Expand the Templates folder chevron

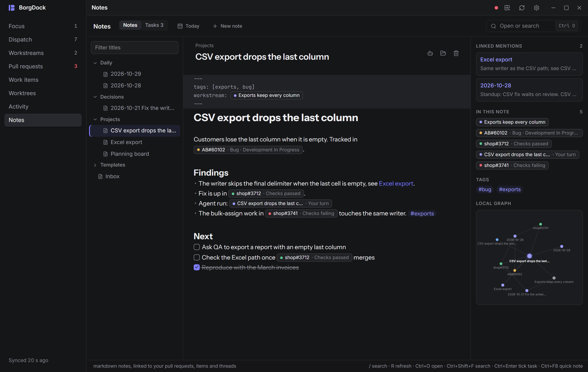point(95,165)
